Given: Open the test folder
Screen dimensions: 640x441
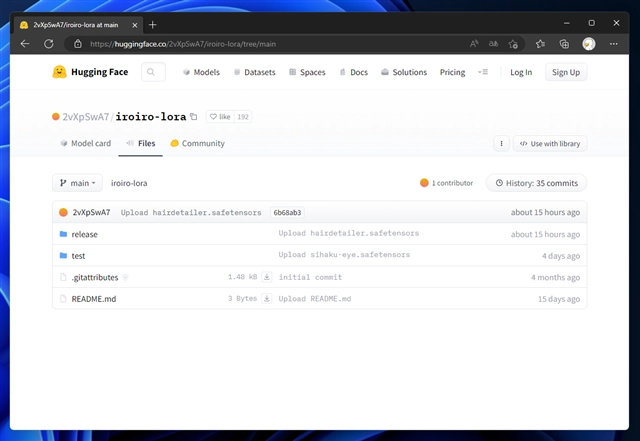Looking at the screenshot, I should click(x=78, y=256).
